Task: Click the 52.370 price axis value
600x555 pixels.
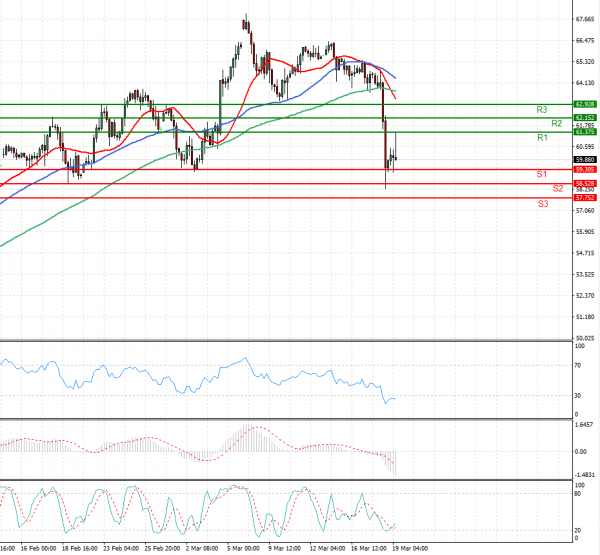Action: [585, 295]
